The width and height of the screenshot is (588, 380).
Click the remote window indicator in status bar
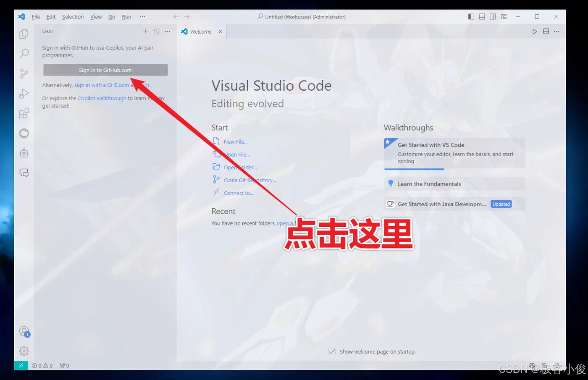21,365
